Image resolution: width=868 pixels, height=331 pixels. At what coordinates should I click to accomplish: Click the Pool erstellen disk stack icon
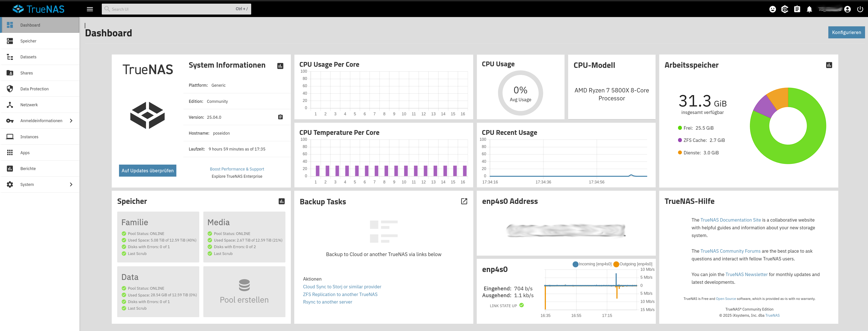coord(244,285)
